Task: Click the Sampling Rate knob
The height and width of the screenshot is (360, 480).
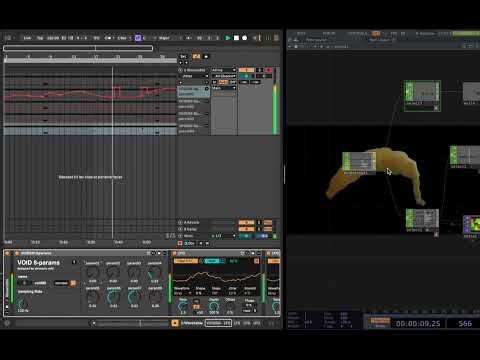Action: [x=23, y=303]
